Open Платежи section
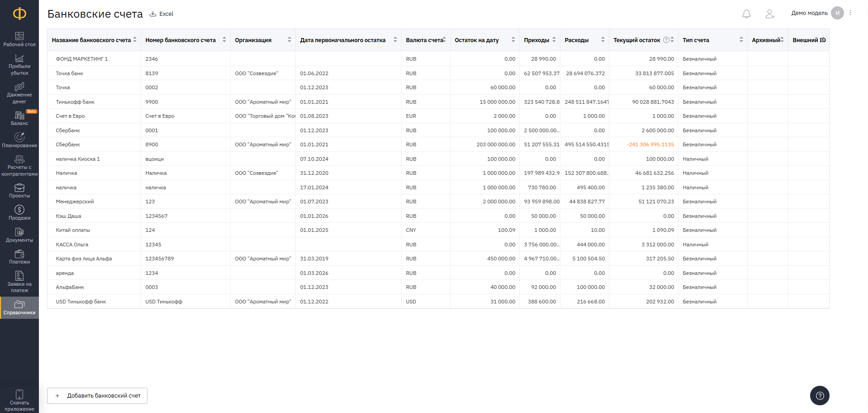This screenshot has height=413, width=868. point(19,257)
